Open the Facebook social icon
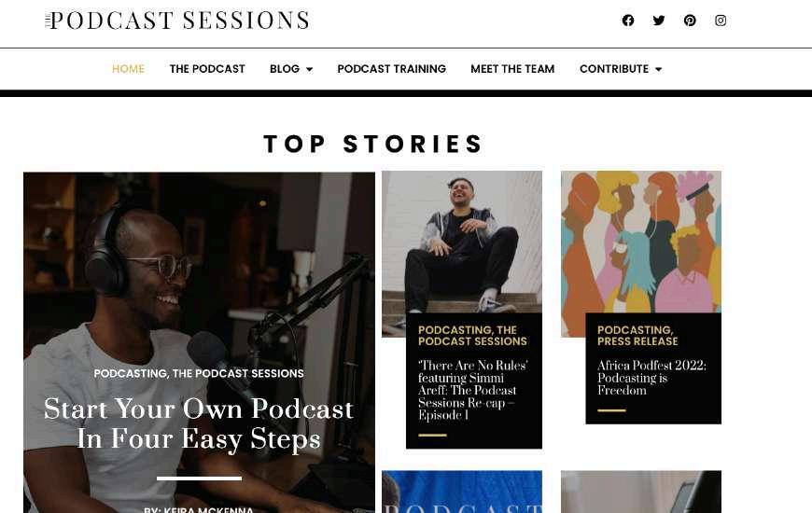Screen dimensions: 812x513 [627, 21]
